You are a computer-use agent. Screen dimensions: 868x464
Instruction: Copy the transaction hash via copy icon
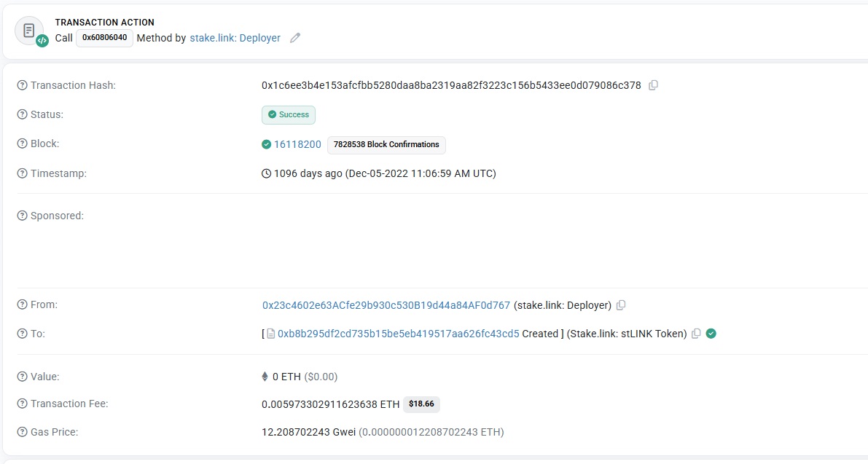coord(653,85)
